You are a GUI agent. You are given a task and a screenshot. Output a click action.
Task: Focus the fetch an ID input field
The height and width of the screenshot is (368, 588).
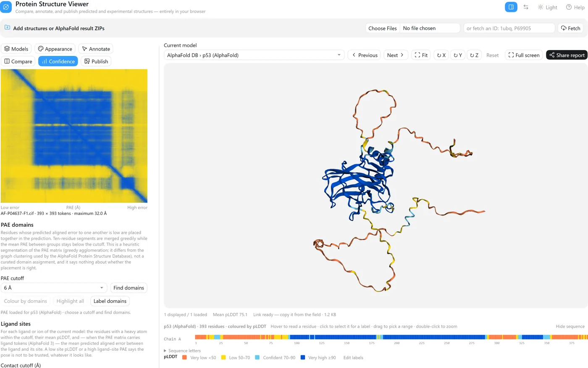509,28
